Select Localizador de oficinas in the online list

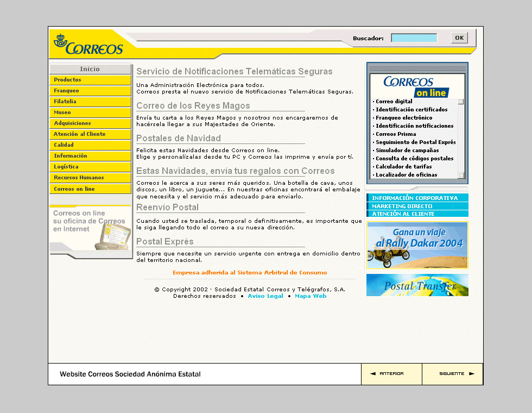pos(407,174)
